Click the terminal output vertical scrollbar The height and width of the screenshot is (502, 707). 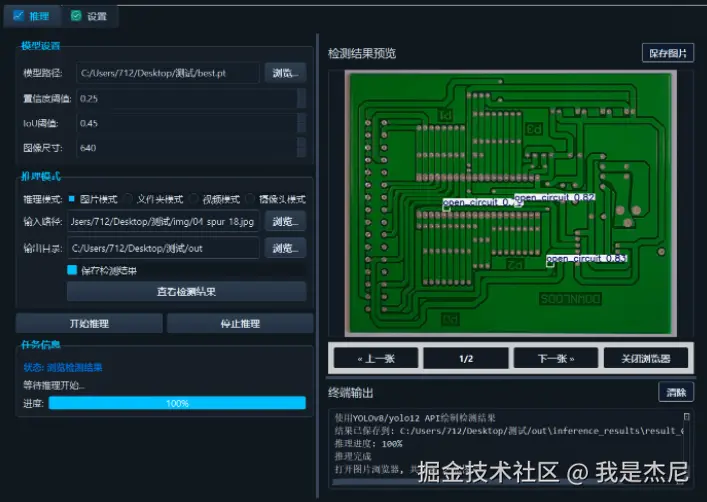pyautogui.click(x=686, y=447)
